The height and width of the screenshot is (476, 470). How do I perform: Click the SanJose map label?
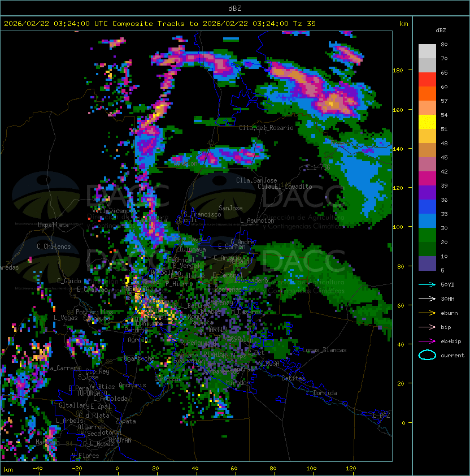click(x=230, y=208)
